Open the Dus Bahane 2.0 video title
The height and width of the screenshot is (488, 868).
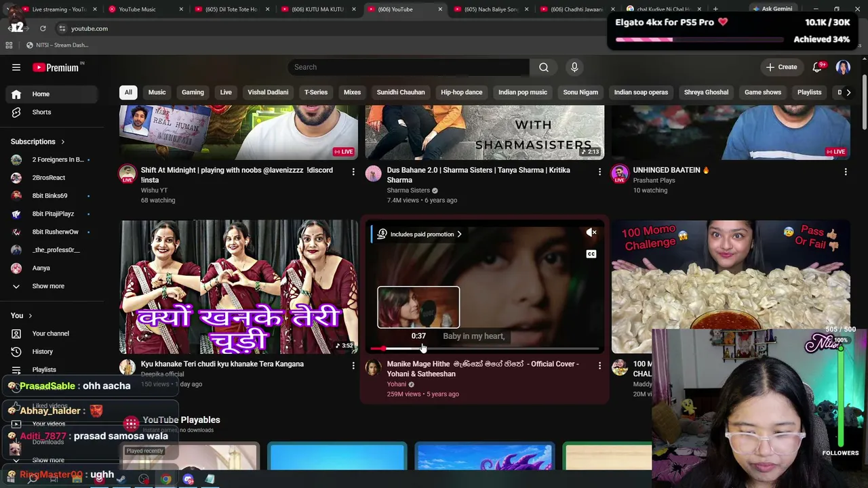478,175
